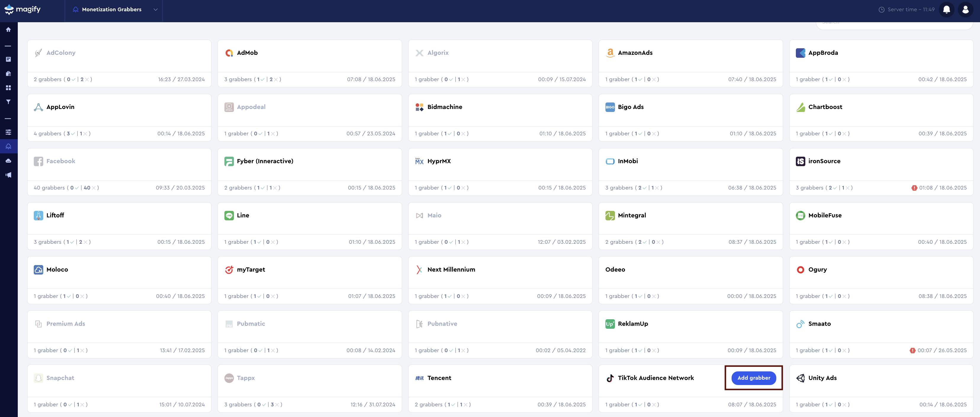Image resolution: width=980 pixels, height=417 pixels.
Task: Click the magify logo
Action: point(23,9)
